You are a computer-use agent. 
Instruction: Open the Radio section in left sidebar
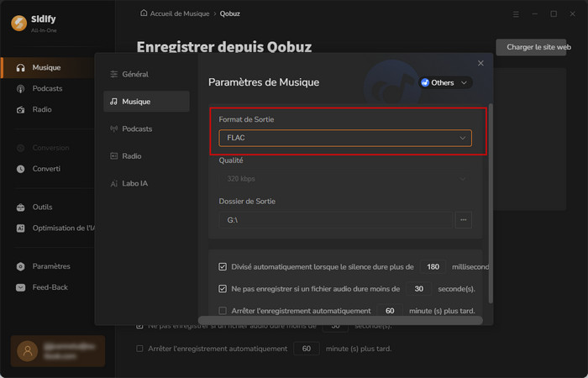click(42, 109)
